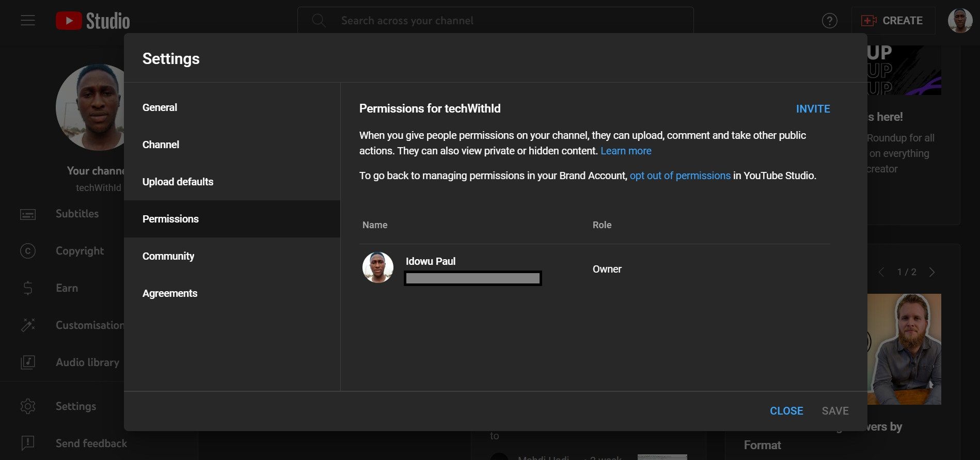Image resolution: width=980 pixels, height=460 pixels.
Task: Focus the 'Search across your channel' field
Action: [x=496, y=21]
